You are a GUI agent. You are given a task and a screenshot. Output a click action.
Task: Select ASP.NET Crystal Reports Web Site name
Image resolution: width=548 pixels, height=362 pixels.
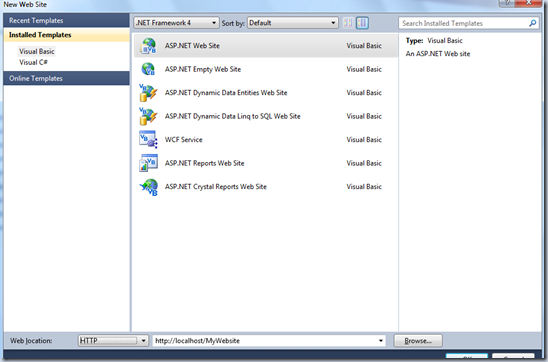click(216, 187)
